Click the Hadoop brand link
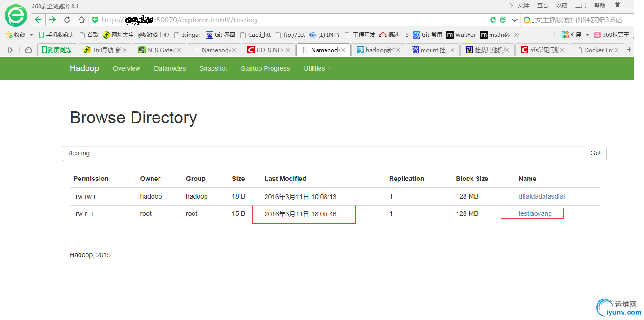This screenshot has width=644, height=320. pos(84,68)
